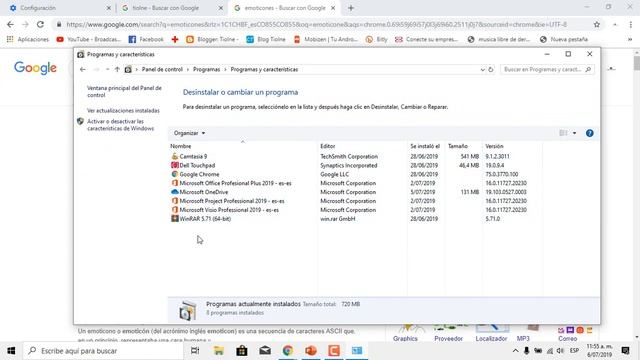Screen dimensions: 640x360
Task: Expand the Panel de control breadcrumb arrow
Action: coord(188,69)
